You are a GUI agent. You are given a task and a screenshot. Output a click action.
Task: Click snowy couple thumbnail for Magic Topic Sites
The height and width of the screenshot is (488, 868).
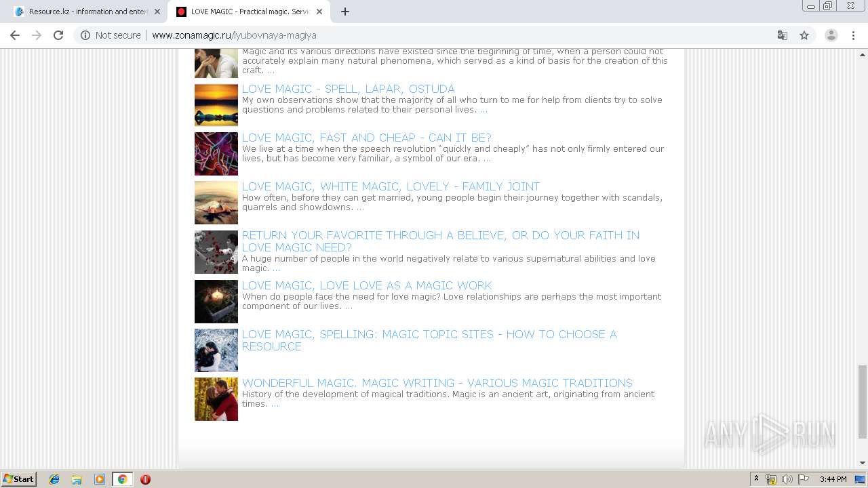coord(216,350)
